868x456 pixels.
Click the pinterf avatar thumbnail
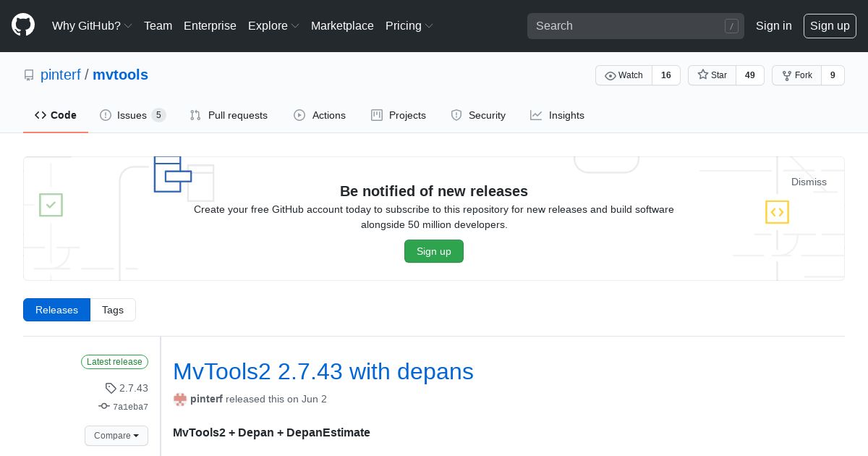[180, 399]
